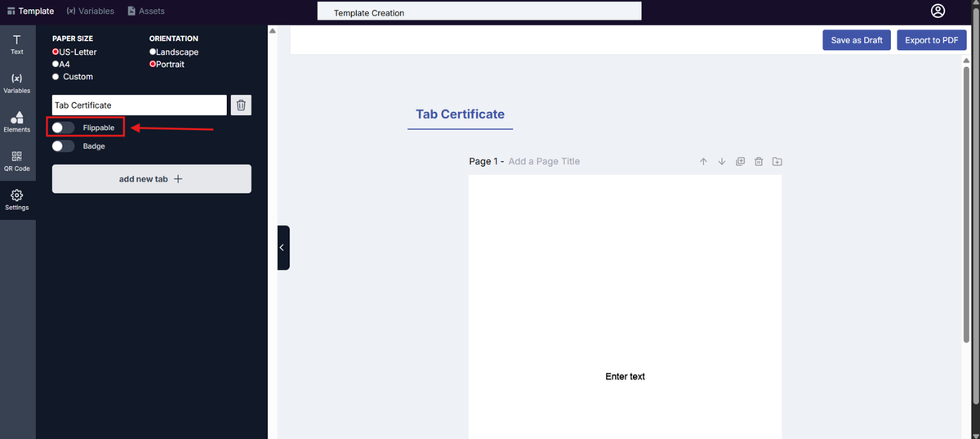The image size is (980, 439).
Task: Select A4 paper size
Action: click(56, 64)
